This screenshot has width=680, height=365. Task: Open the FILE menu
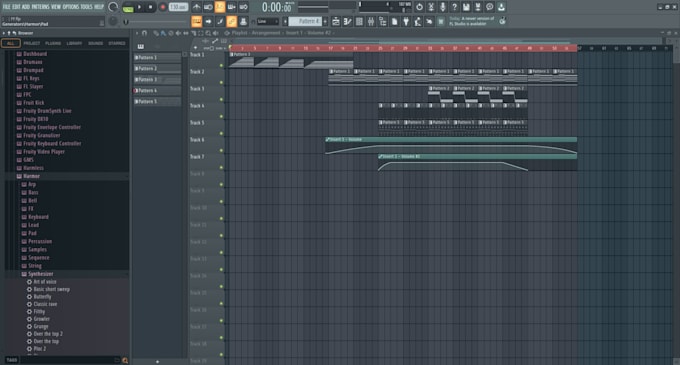(7, 7)
